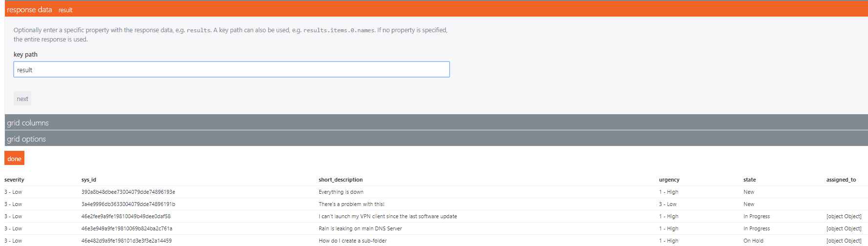Screen dimensions: 868x246
Task: Expand the grid options section
Action: (x=436, y=139)
